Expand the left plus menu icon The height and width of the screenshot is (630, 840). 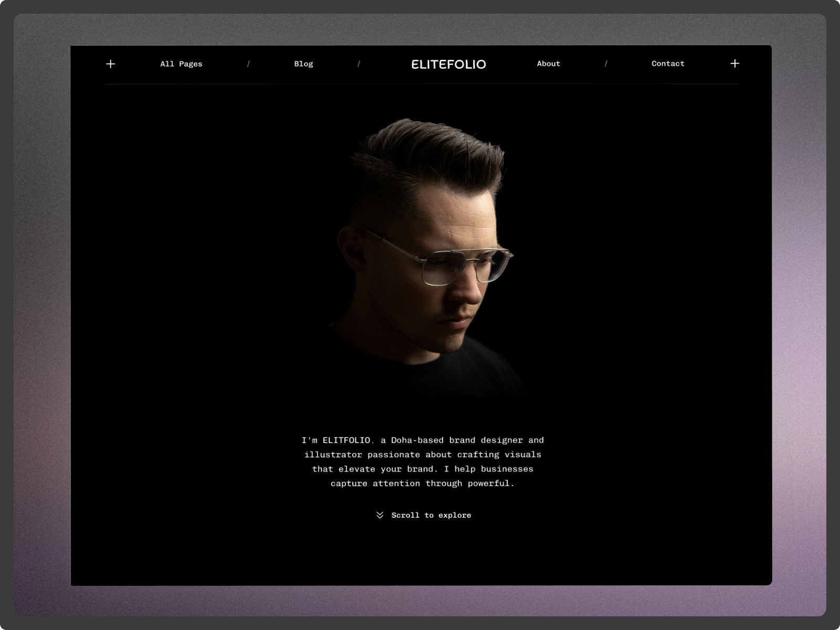coord(111,64)
